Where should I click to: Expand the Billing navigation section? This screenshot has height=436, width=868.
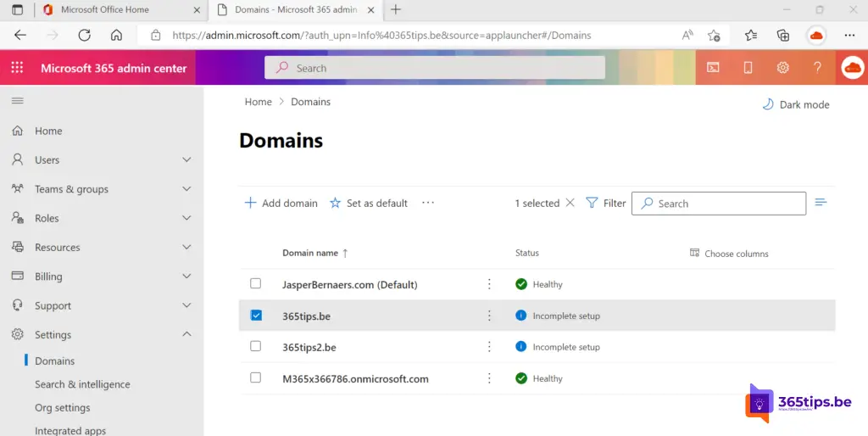[186, 277]
